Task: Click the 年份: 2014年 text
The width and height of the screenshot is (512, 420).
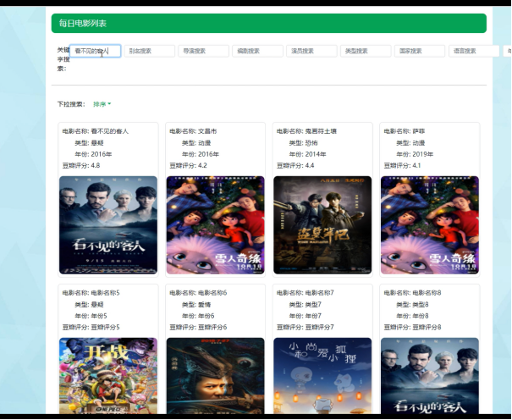Action: coord(307,154)
